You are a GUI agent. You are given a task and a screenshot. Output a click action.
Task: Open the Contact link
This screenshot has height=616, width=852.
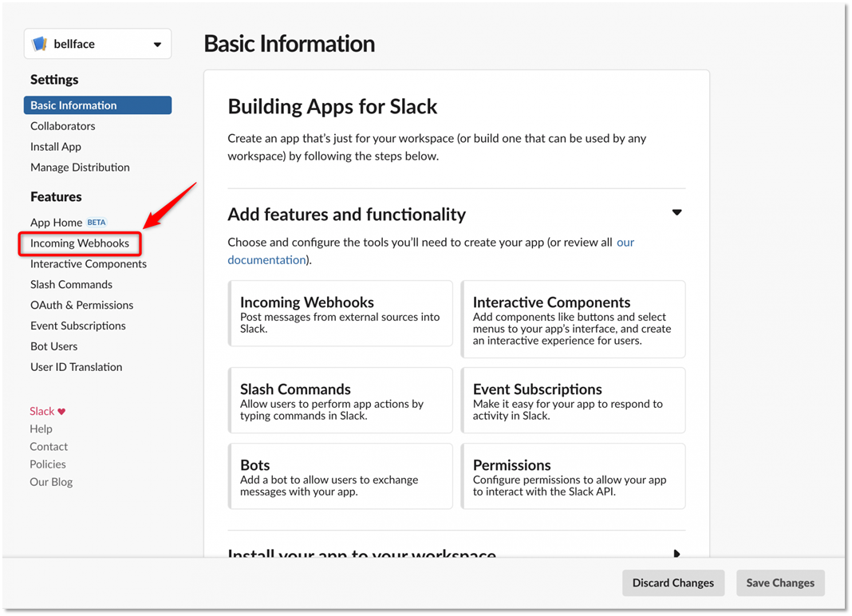[49, 447]
